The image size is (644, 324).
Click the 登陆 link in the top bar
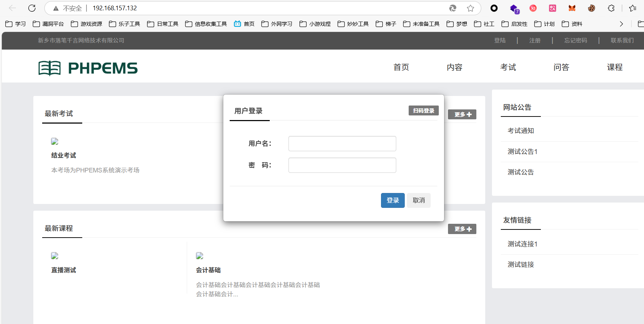[500, 40]
